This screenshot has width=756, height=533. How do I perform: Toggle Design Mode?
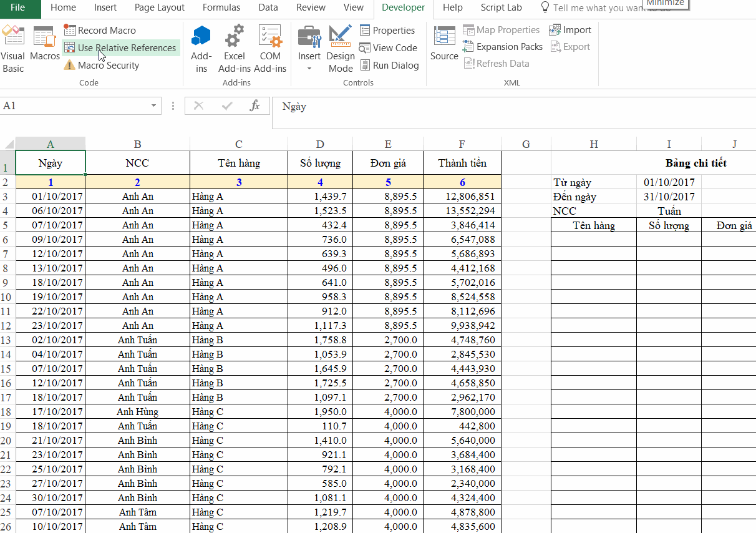click(x=341, y=49)
